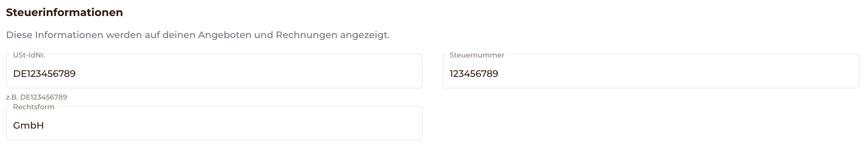Click the word 'Rechnungen' in the description

[306, 35]
